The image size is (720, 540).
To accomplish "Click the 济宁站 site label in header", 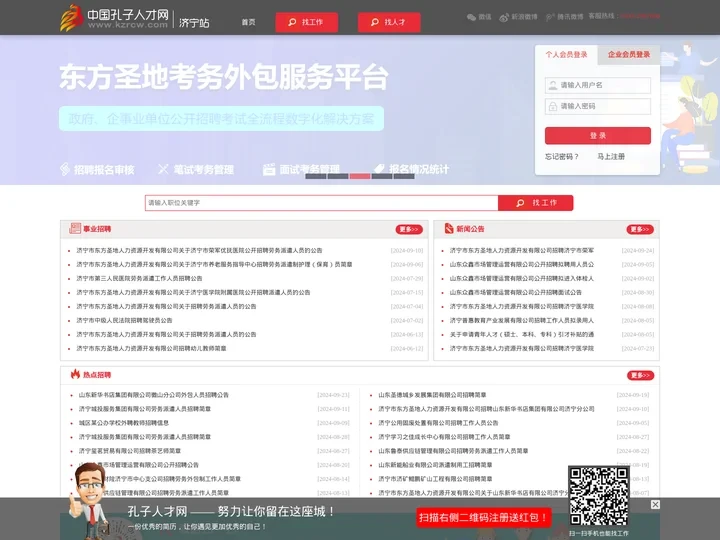I will tap(194, 23).
